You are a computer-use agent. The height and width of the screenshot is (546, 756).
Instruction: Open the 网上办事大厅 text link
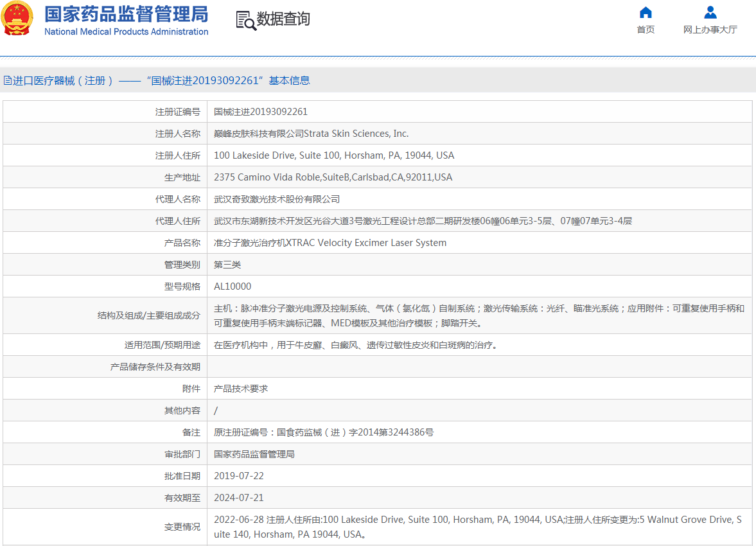[x=710, y=30]
